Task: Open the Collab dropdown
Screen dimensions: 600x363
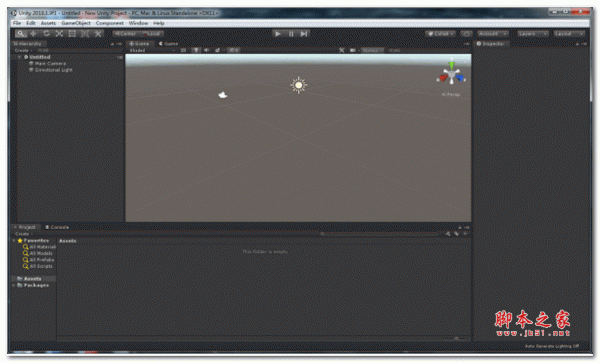Action: click(x=440, y=34)
